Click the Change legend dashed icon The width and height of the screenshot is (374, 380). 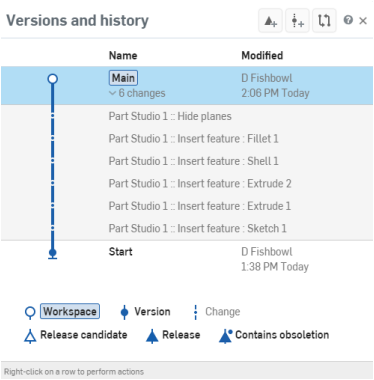click(195, 312)
